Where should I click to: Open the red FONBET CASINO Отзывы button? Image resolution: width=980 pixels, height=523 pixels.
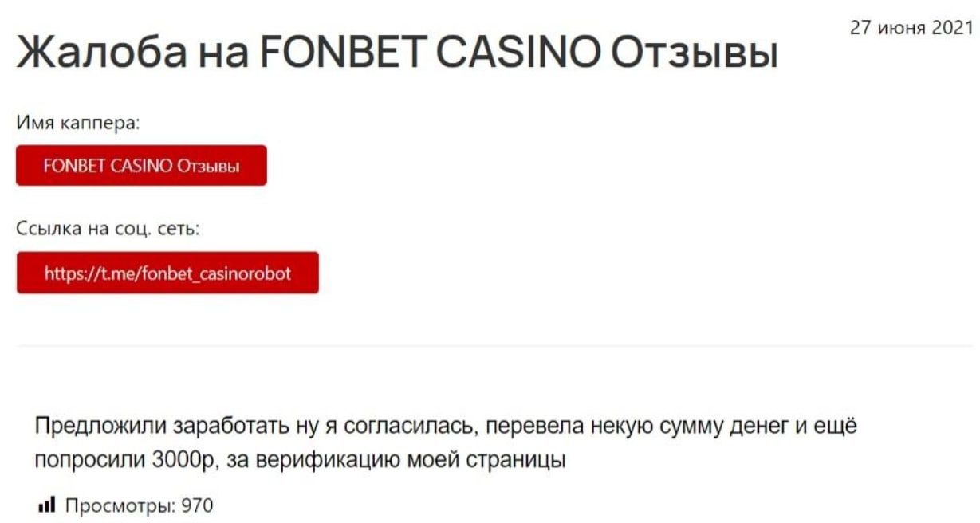[x=141, y=165]
